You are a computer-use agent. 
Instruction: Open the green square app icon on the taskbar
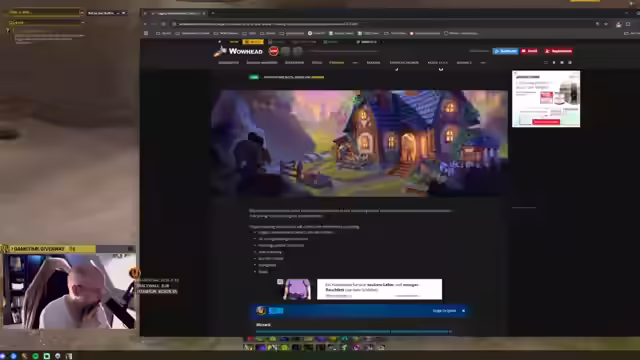click(47, 356)
